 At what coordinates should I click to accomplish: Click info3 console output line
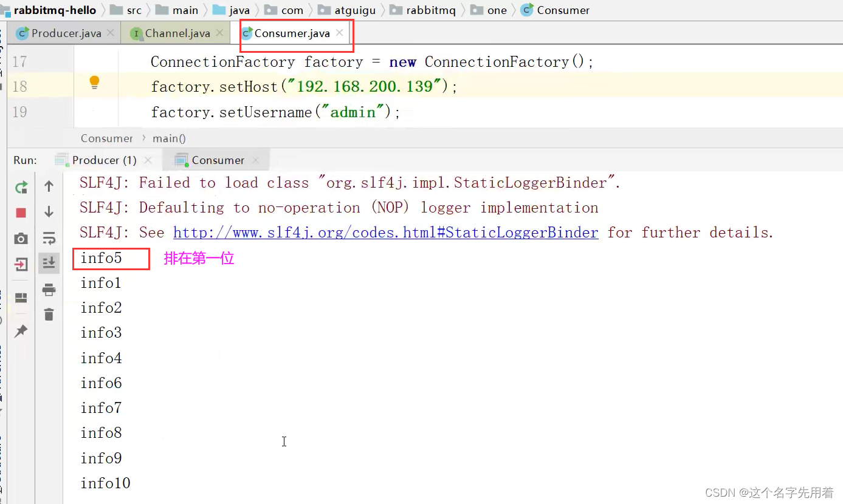[x=102, y=333]
